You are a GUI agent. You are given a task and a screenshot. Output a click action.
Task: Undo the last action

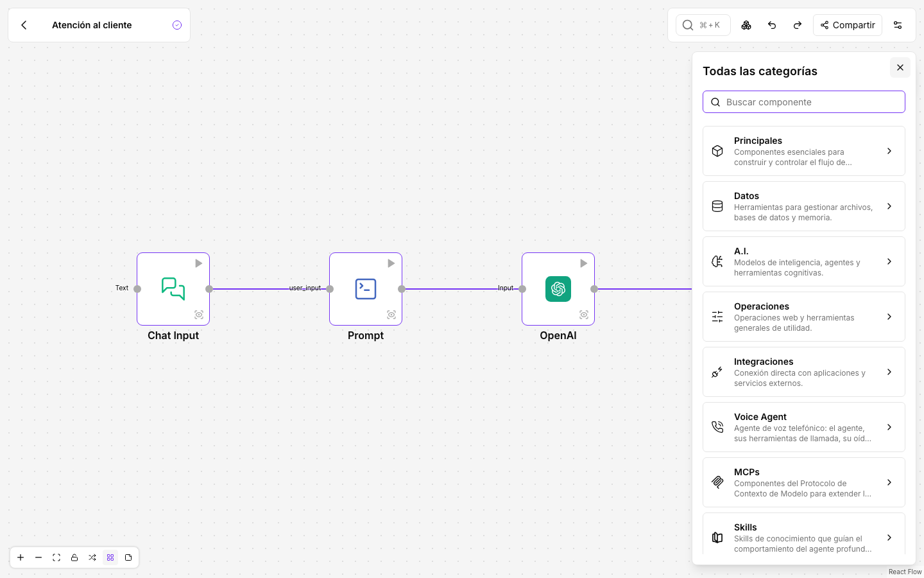click(772, 25)
